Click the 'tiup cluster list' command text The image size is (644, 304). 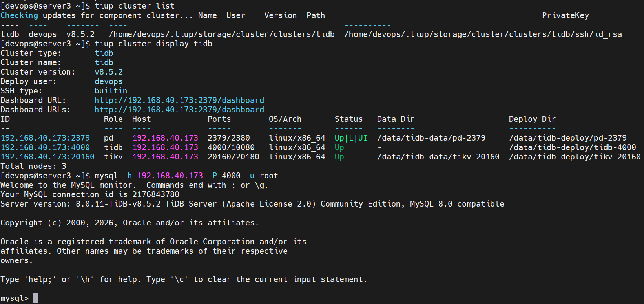[135, 6]
